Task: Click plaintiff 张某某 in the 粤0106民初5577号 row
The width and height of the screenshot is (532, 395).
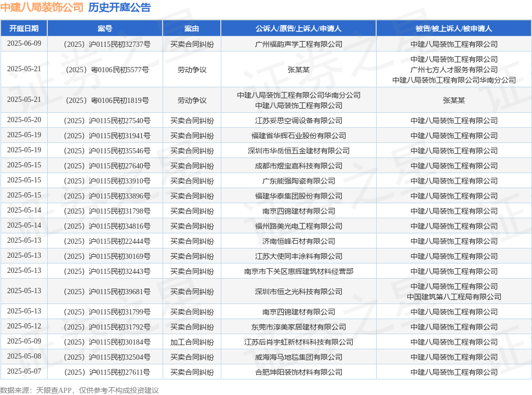Action: point(299,70)
